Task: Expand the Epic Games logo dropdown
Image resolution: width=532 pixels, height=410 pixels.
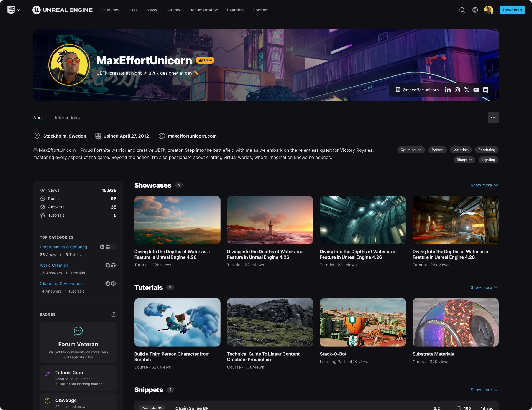Action: [14, 10]
